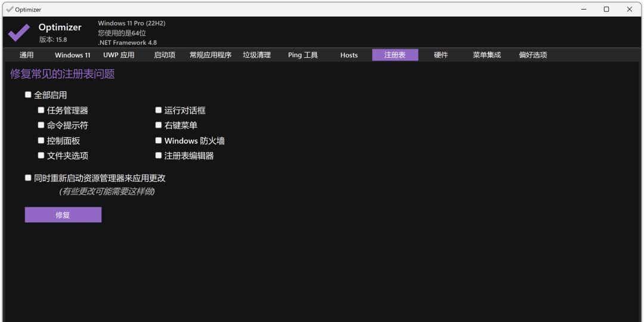This screenshot has height=322, width=644.
Task: Switch to the 通用 tab
Action: [x=27, y=55]
